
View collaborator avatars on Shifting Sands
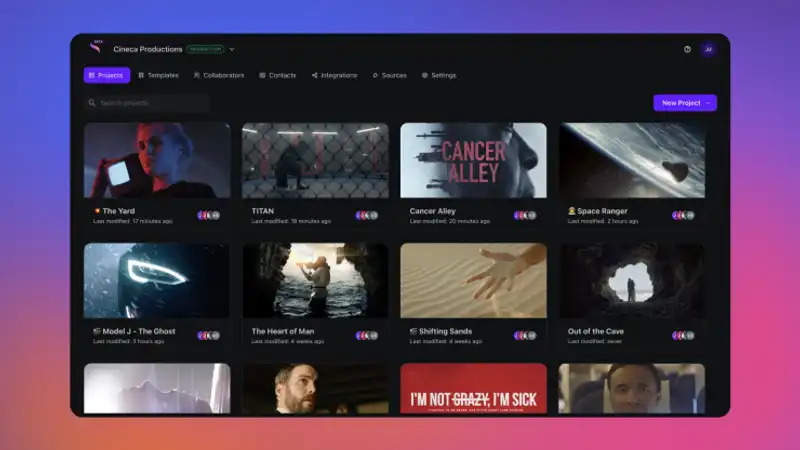click(x=525, y=335)
